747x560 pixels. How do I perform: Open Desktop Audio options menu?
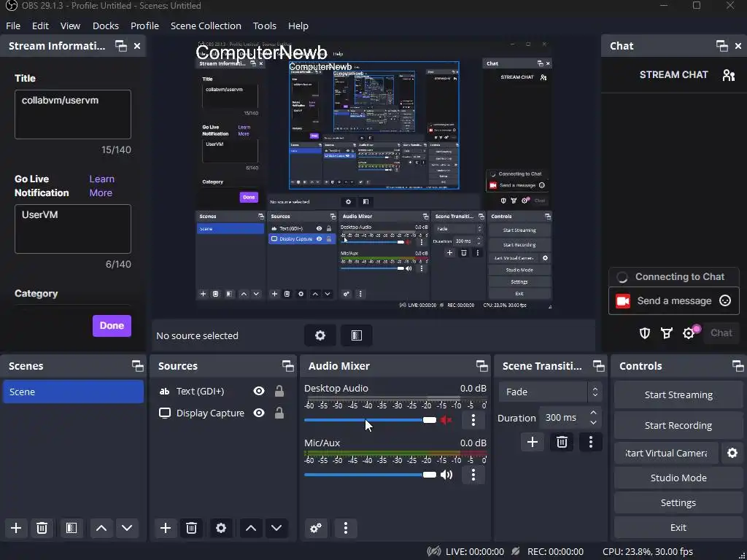click(x=473, y=420)
